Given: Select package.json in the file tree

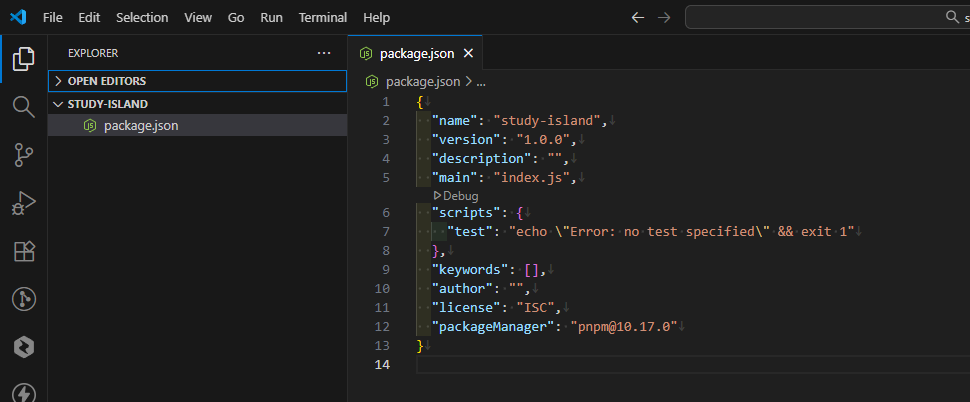Looking at the screenshot, I should click(141, 126).
